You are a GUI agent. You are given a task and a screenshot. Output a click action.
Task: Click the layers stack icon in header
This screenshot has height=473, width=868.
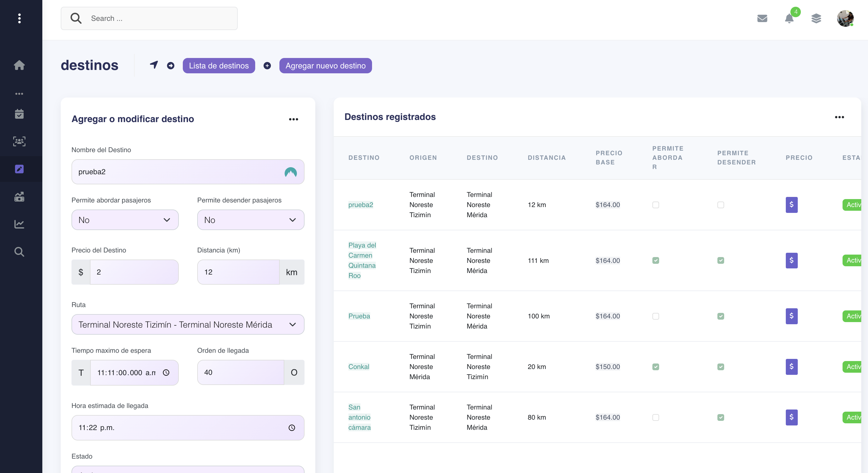pos(816,18)
